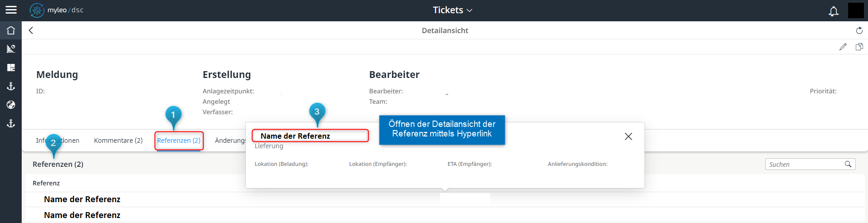This screenshot has height=223, width=868.
Task: Click the Meldung heading
Action: click(57, 75)
